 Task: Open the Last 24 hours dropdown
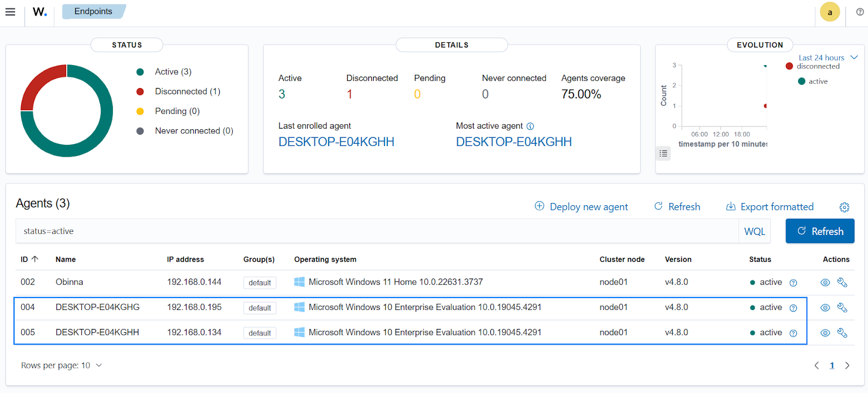[x=828, y=58]
